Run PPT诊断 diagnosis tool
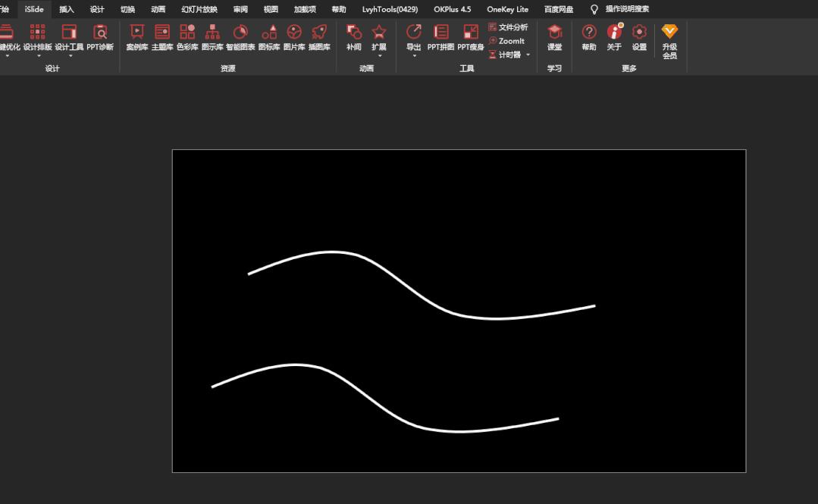The image size is (818, 504). pyautogui.click(x=100, y=37)
